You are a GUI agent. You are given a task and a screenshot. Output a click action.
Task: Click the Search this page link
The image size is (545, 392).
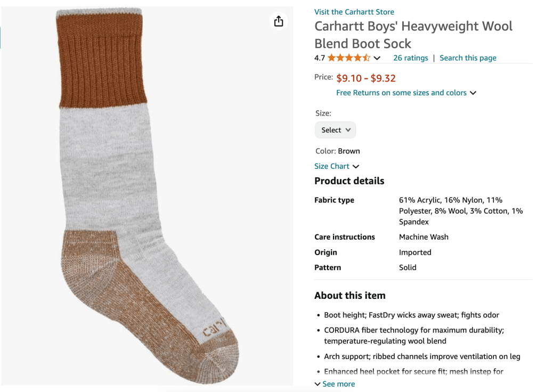[x=468, y=58]
